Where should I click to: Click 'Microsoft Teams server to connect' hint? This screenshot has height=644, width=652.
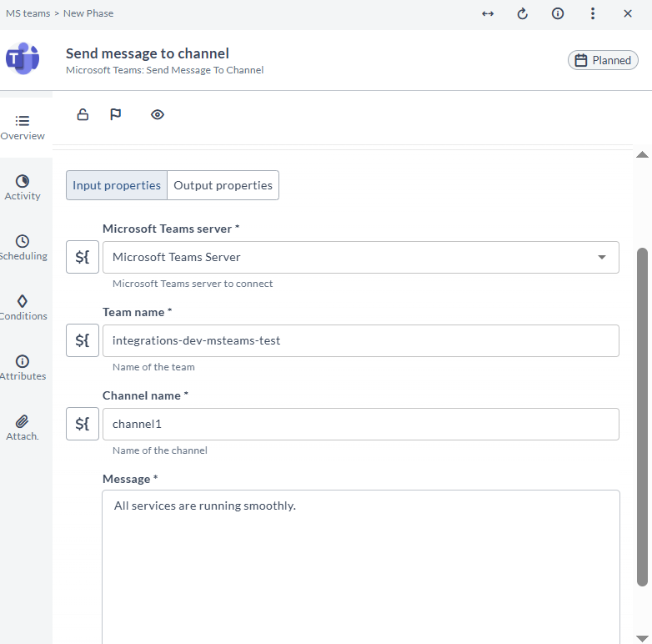click(x=193, y=284)
